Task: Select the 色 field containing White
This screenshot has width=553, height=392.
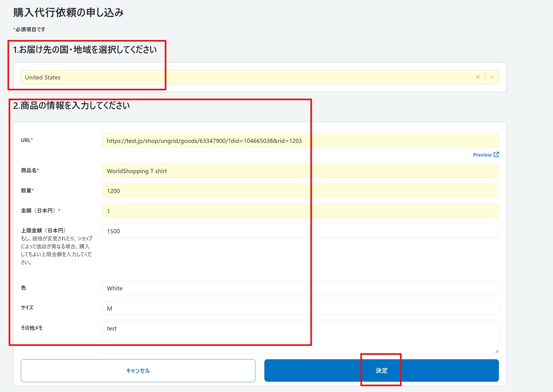Action: click(x=241, y=288)
